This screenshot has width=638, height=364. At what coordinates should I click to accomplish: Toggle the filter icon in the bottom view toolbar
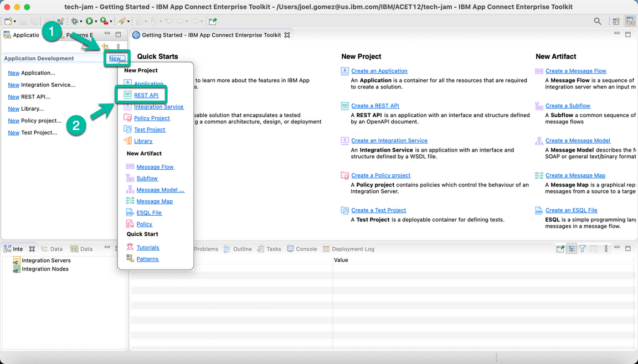[x=582, y=248]
